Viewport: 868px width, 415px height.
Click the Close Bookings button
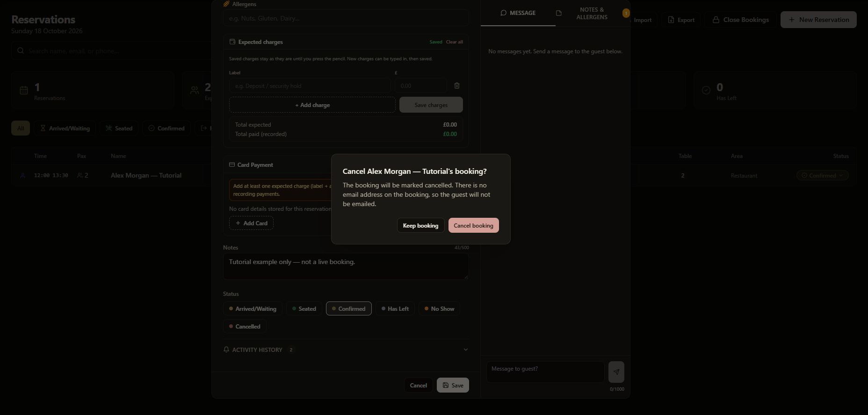(x=740, y=20)
